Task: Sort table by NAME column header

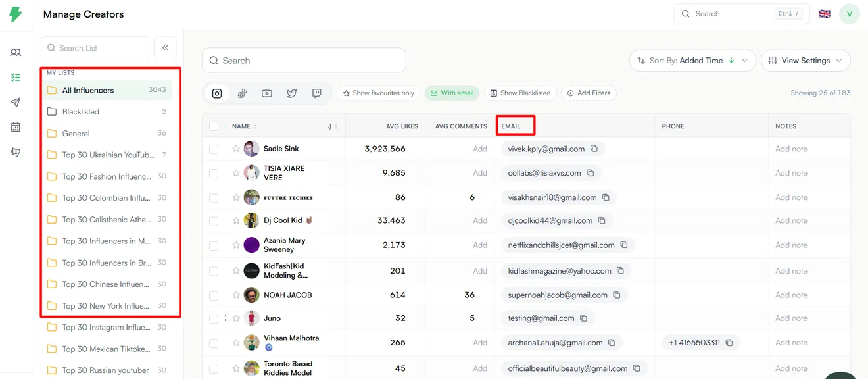Action: [245, 126]
